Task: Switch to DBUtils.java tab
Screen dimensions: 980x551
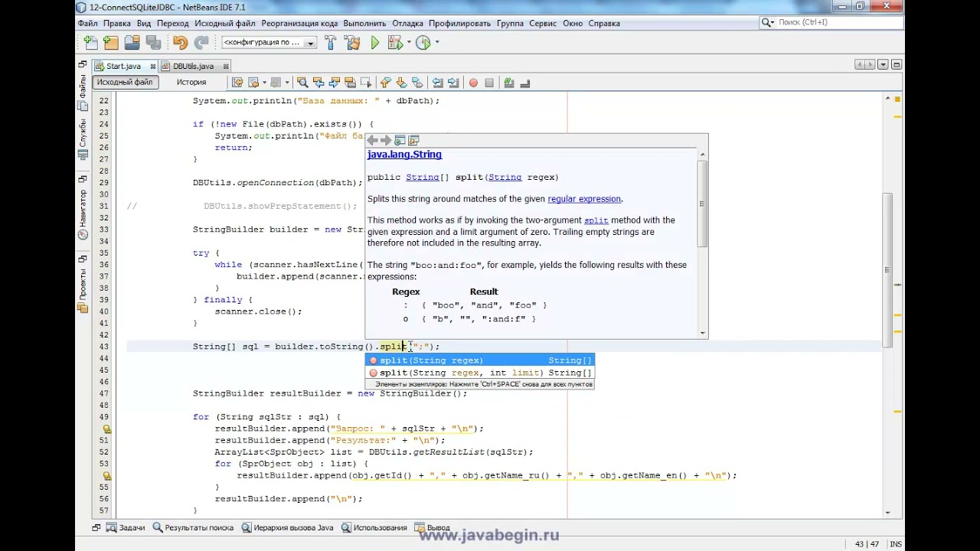Action: 193,66
